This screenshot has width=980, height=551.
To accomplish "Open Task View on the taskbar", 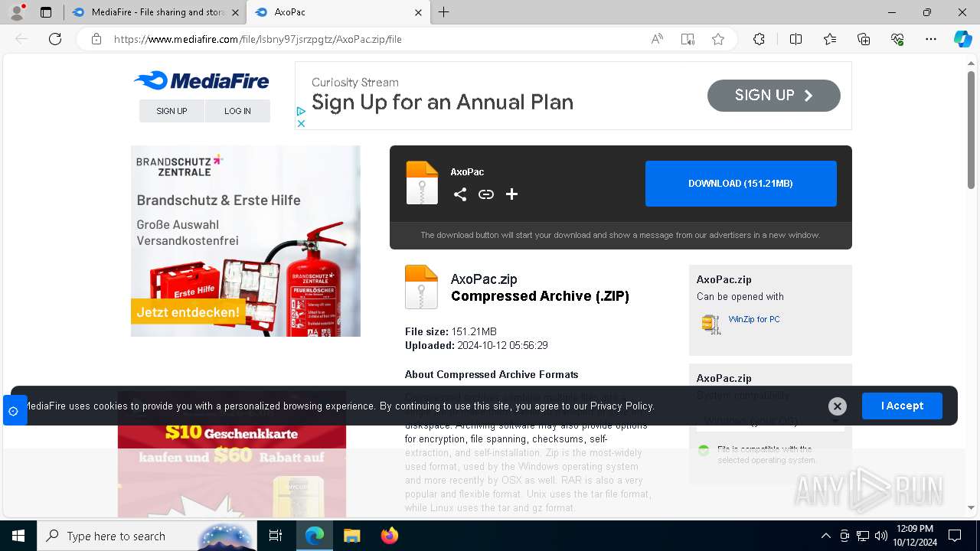I will tap(276, 536).
